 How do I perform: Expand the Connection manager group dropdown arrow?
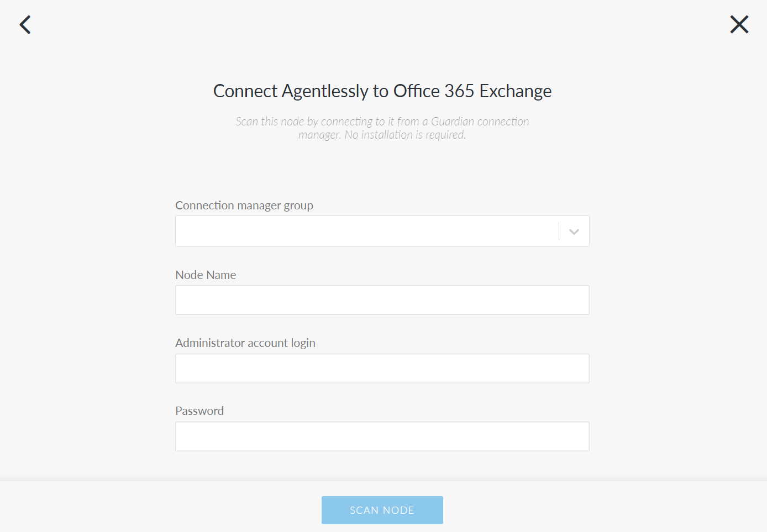(x=574, y=231)
